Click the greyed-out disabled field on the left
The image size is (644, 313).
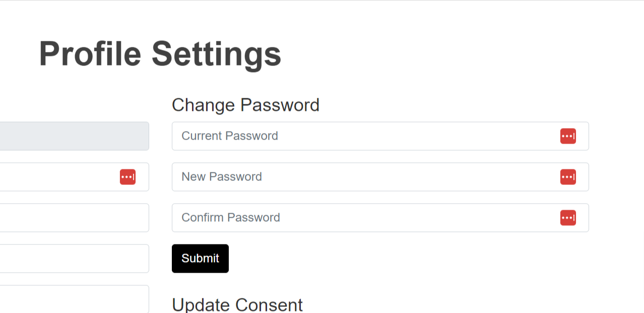pos(75,136)
